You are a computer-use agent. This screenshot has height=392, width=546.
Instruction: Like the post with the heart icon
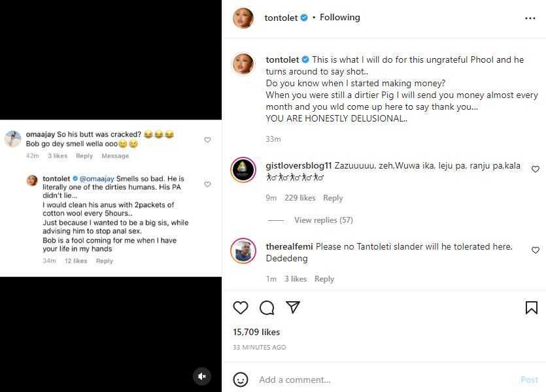(x=241, y=308)
